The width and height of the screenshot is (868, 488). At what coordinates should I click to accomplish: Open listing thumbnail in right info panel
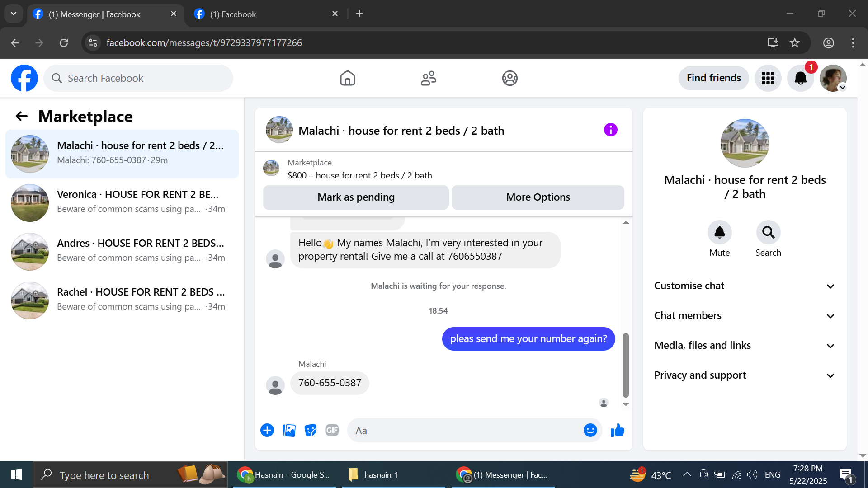pyautogui.click(x=745, y=143)
